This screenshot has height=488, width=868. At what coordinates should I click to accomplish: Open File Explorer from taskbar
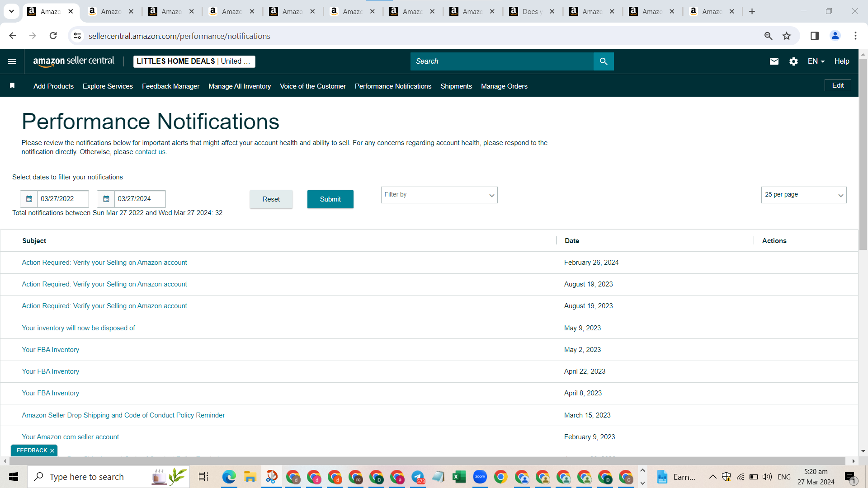[x=250, y=477]
